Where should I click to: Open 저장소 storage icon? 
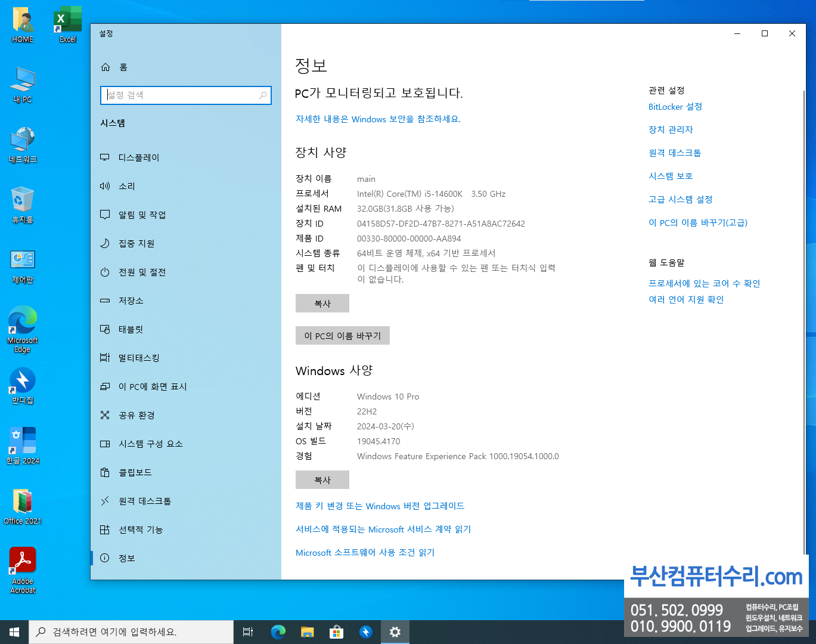(105, 301)
